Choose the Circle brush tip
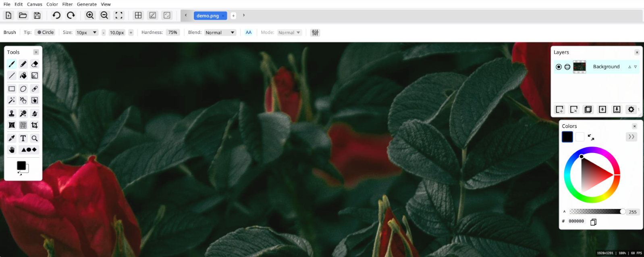The width and height of the screenshot is (644, 257). [x=45, y=32]
